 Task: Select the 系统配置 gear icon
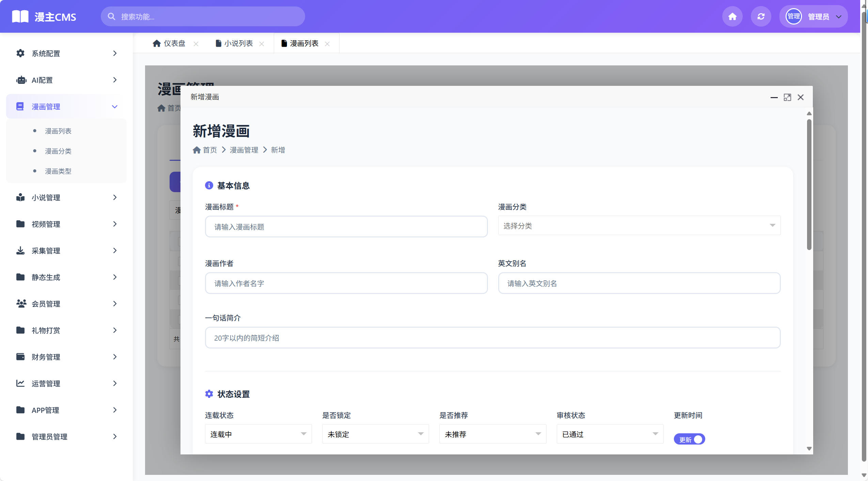[x=20, y=53]
